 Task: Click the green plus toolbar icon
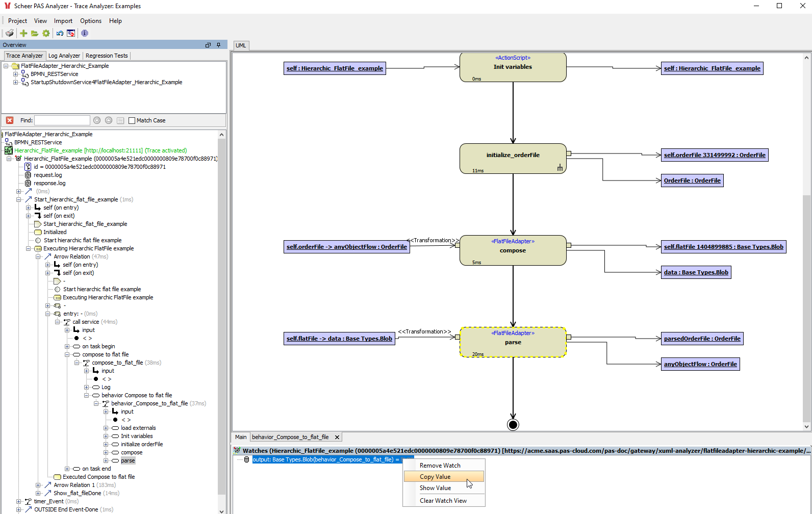tap(23, 33)
